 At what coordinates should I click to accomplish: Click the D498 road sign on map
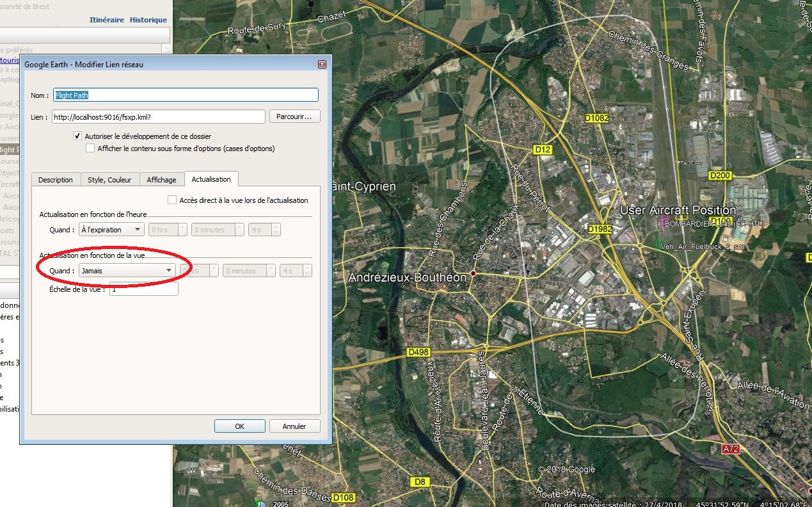(418, 352)
